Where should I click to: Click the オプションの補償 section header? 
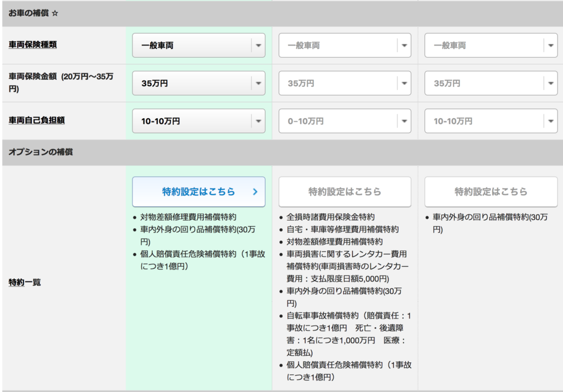tap(41, 152)
